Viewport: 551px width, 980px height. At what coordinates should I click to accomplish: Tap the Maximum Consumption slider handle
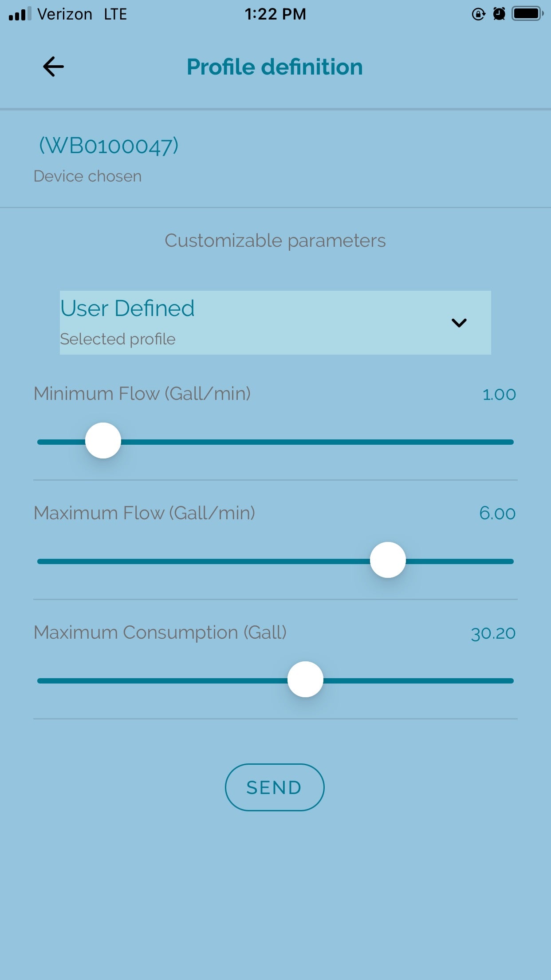[x=305, y=680]
